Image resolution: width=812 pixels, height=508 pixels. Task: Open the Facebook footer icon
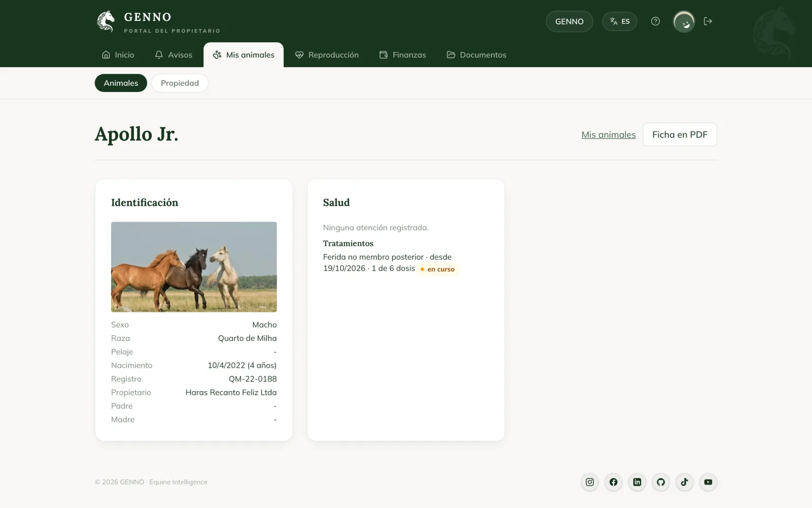[x=614, y=482]
